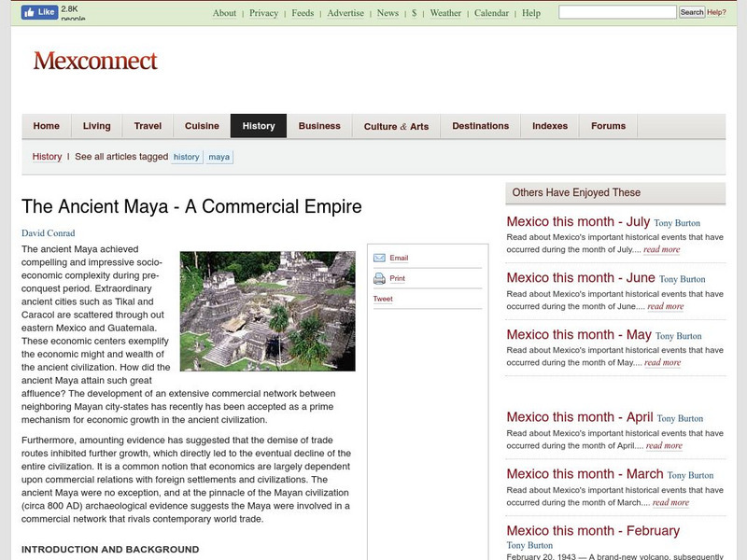The image size is (747, 560).
Task: Open the Tweet share link
Action: pyautogui.click(x=383, y=299)
